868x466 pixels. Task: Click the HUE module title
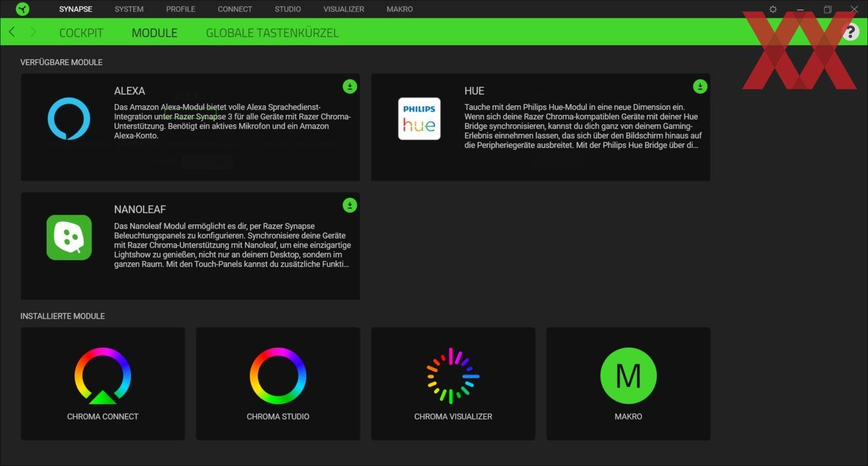pyautogui.click(x=474, y=91)
